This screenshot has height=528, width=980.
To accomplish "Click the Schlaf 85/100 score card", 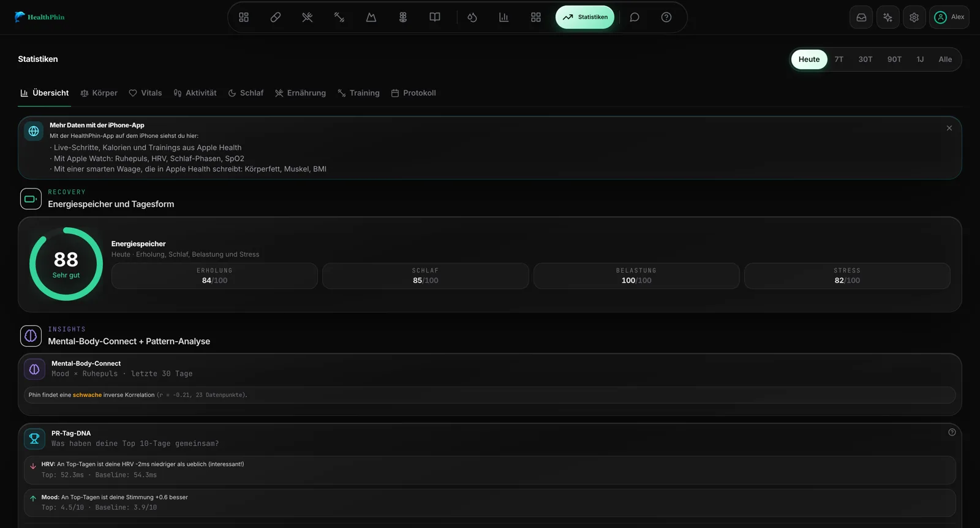I will pyautogui.click(x=426, y=276).
